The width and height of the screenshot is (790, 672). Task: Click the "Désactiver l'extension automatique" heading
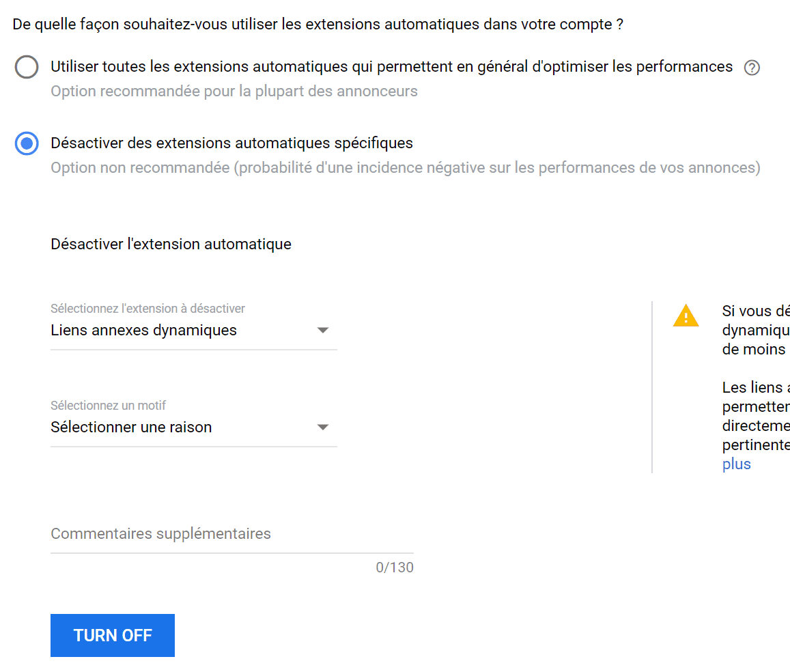coord(171,244)
